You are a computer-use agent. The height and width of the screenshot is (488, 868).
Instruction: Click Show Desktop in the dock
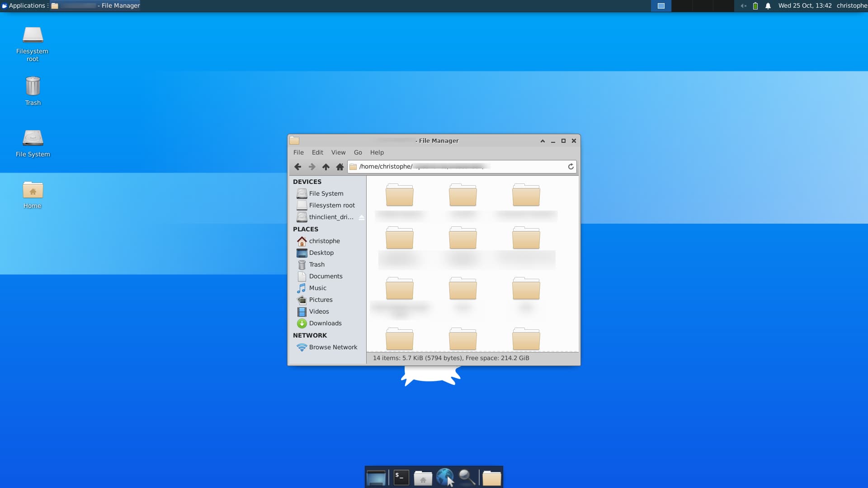376,478
